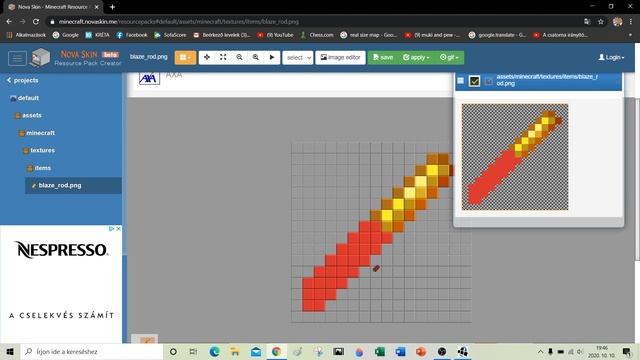Image resolution: width=640 pixels, height=360 pixels.
Task: Click the Nova Skin computer logo
Action: (41, 57)
